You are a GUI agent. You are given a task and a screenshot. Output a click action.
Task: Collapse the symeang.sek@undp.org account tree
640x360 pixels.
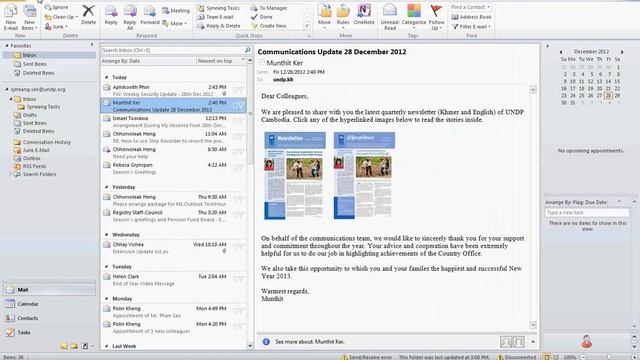(7, 89)
